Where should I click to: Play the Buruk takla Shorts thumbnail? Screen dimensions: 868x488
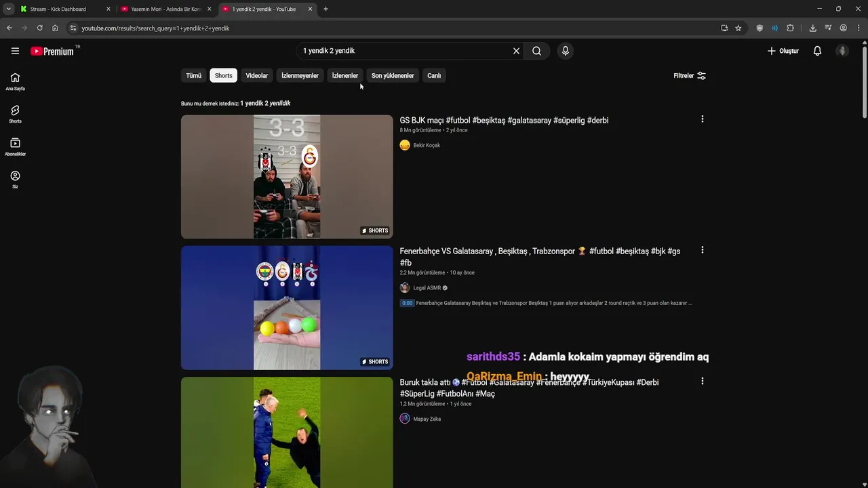coord(287,432)
